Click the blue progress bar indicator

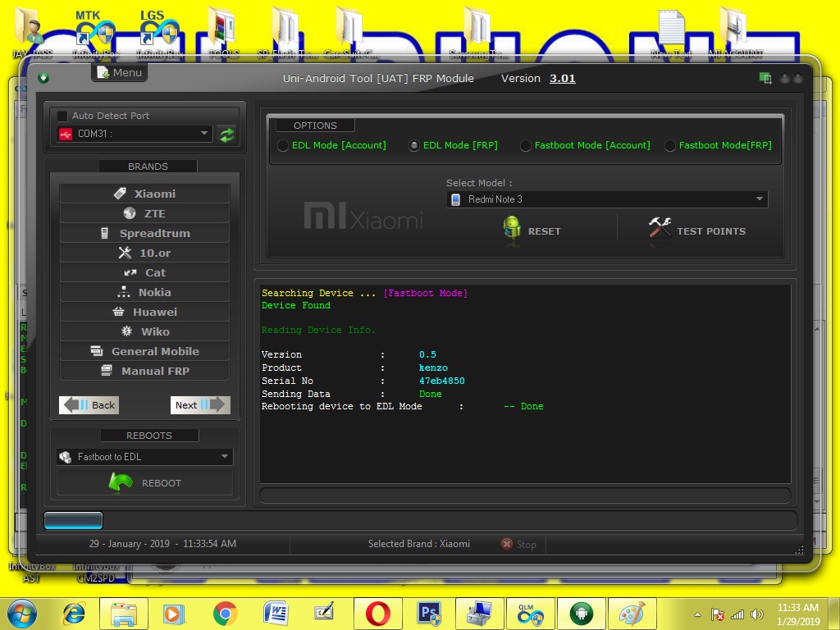coord(73,520)
